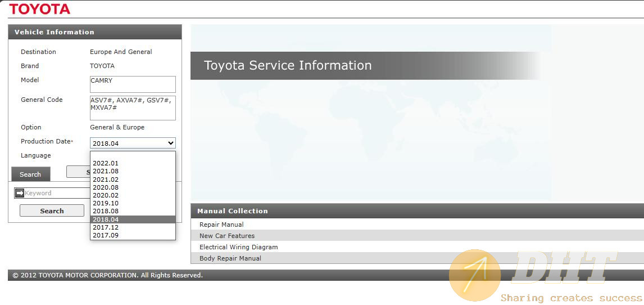This screenshot has height=305, width=644.
Task: Choose highlighted 2018.04 option in list
Action: click(133, 219)
